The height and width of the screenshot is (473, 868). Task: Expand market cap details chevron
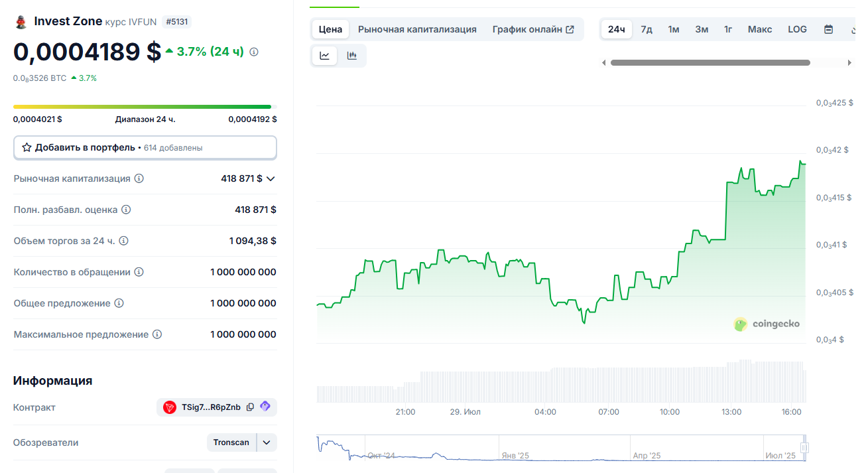click(271, 178)
